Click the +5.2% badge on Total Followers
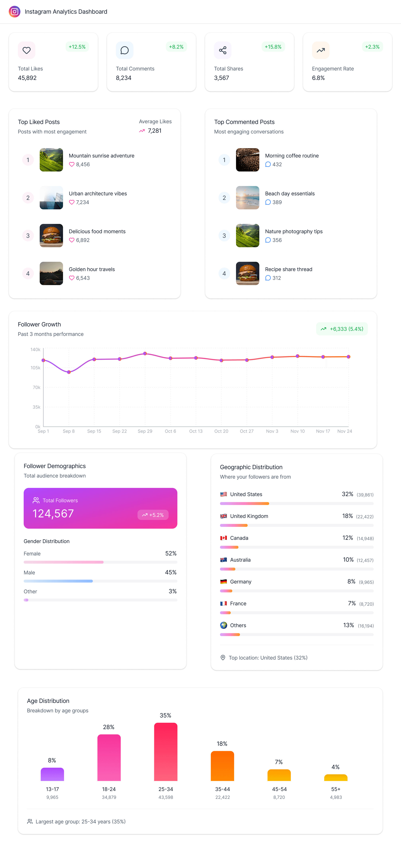Image resolution: width=401 pixels, height=868 pixels. click(x=153, y=515)
